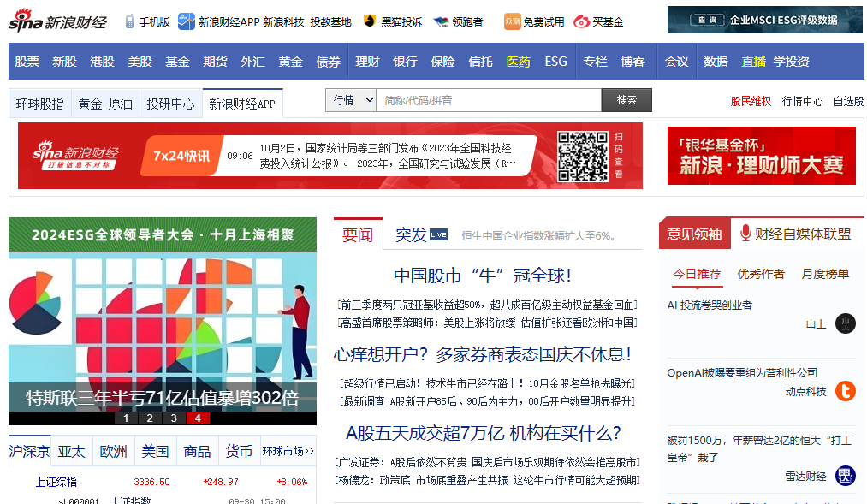Click the 山上 author avatar
This screenshot has height=504, width=867.
(x=845, y=323)
